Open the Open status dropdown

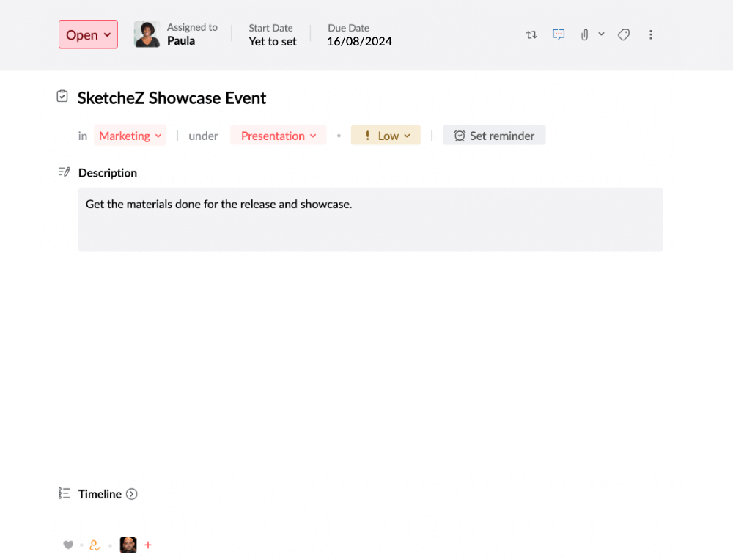87,34
